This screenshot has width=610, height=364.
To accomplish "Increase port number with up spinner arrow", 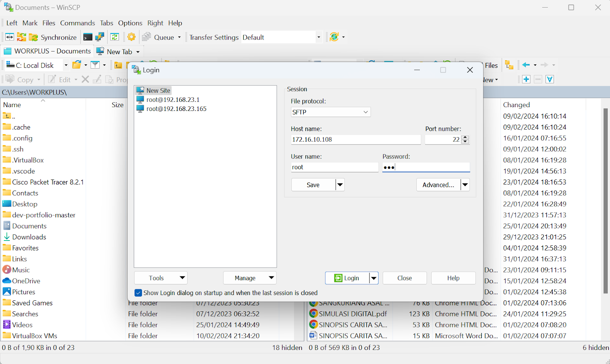I will point(465,137).
